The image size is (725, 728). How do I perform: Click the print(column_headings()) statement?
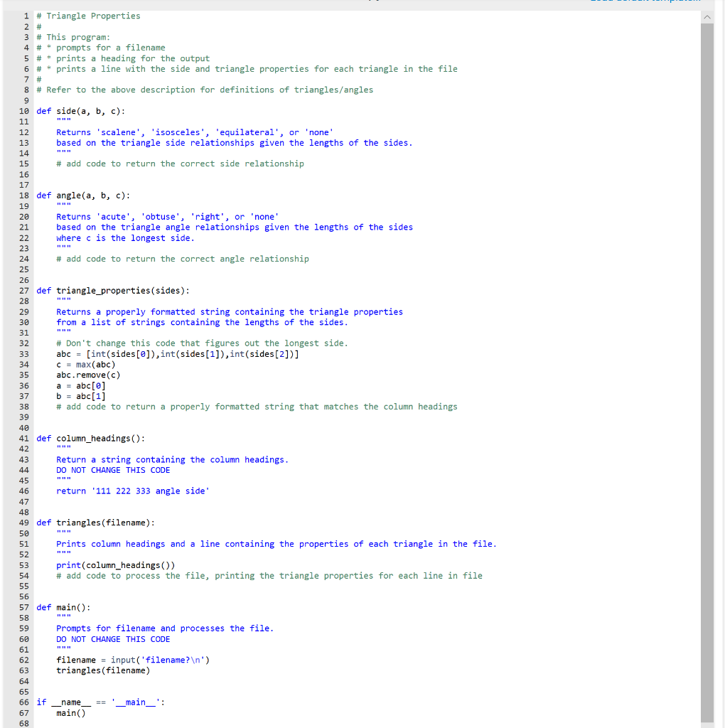(114, 564)
